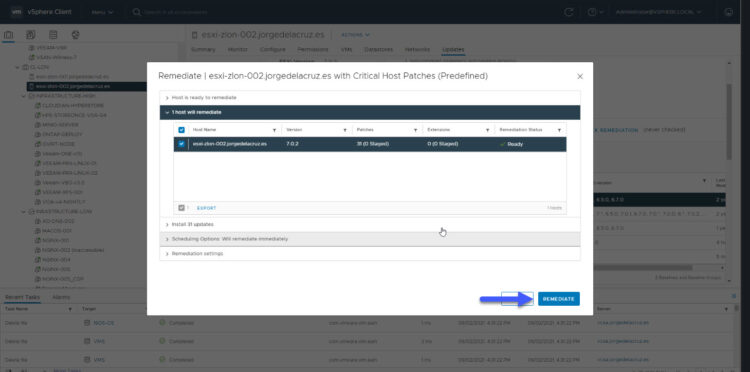Toggle the selected-count checkbox beside Export
Screen dimensions: 750x372
tap(181, 208)
